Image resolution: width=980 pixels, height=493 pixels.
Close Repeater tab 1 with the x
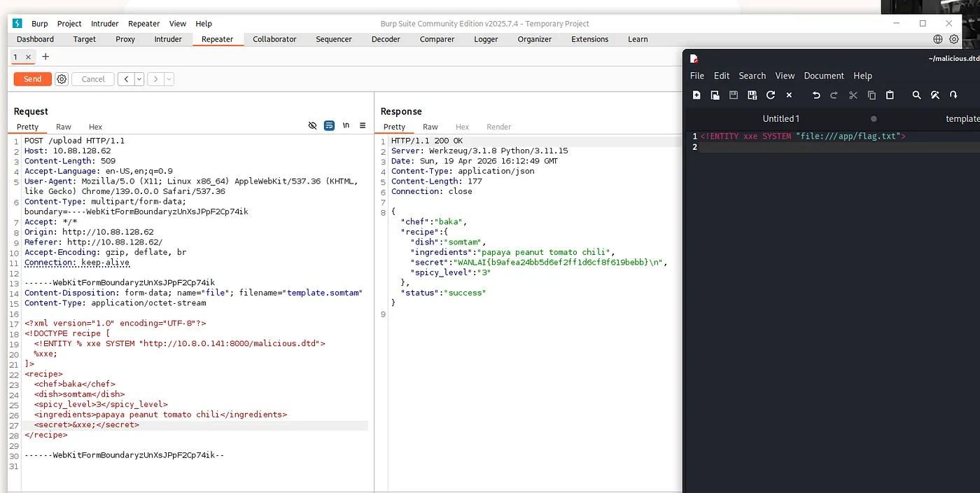point(28,57)
